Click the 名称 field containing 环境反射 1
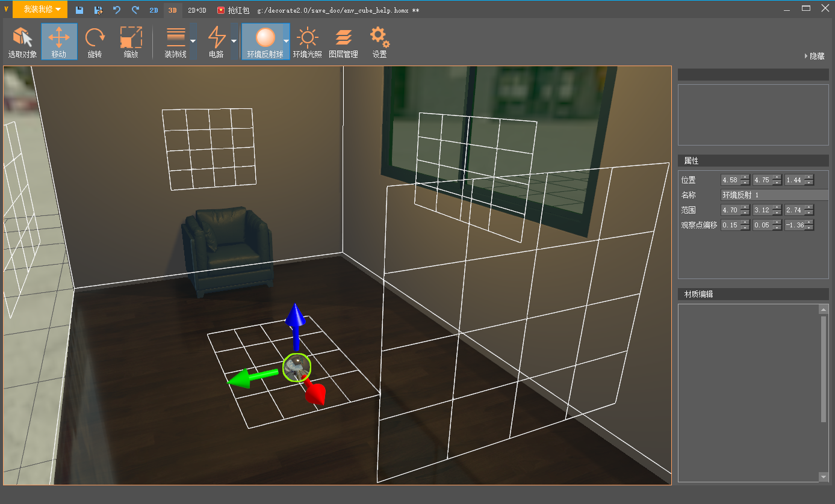835x504 pixels. click(x=774, y=195)
